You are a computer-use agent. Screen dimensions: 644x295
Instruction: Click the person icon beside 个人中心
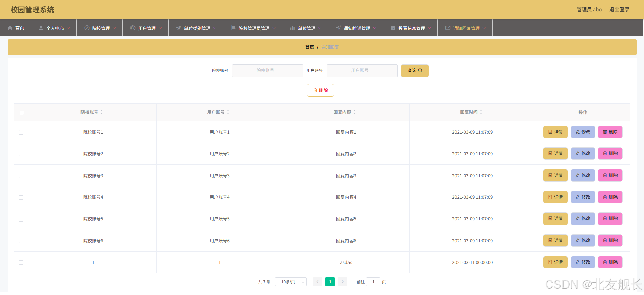click(x=41, y=28)
